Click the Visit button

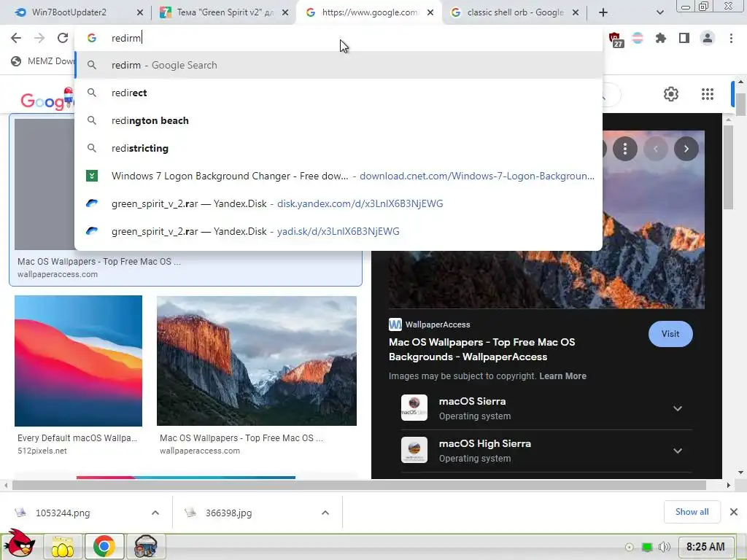pos(670,334)
